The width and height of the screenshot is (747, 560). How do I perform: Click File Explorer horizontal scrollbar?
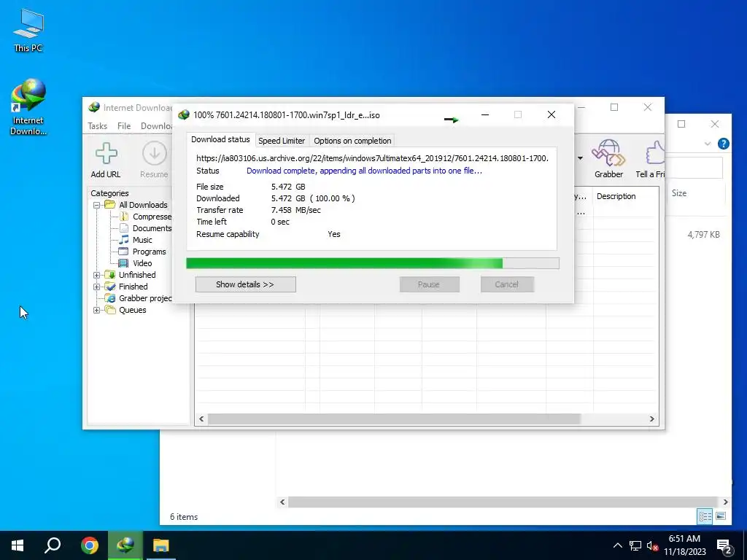click(x=503, y=502)
